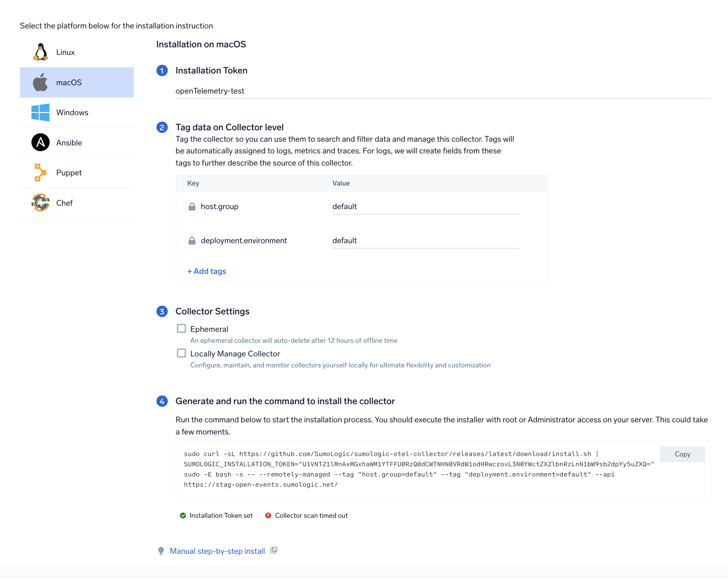Click the Ansible logo icon
The image size is (728, 578).
pos(41,143)
